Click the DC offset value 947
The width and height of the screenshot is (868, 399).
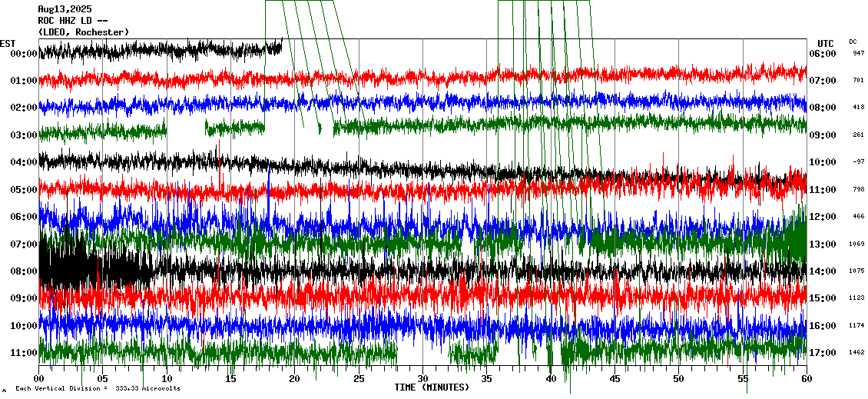click(x=858, y=54)
